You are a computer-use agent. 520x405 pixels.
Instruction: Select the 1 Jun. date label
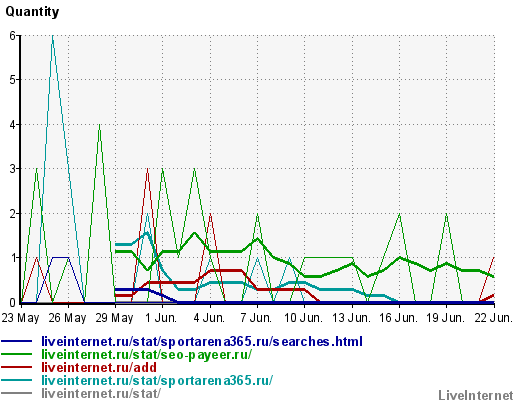[161, 318]
